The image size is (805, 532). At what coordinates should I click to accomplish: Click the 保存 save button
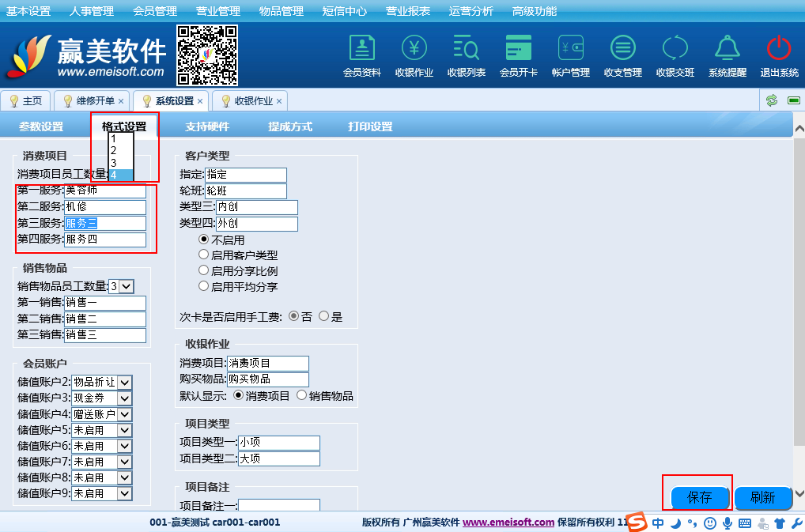(699, 497)
